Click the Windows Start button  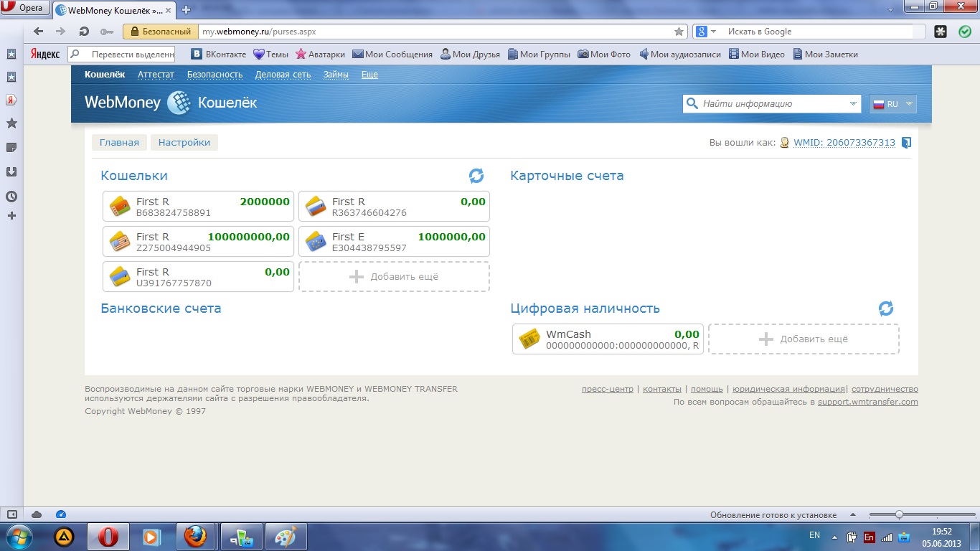click(x=20, y=536)
